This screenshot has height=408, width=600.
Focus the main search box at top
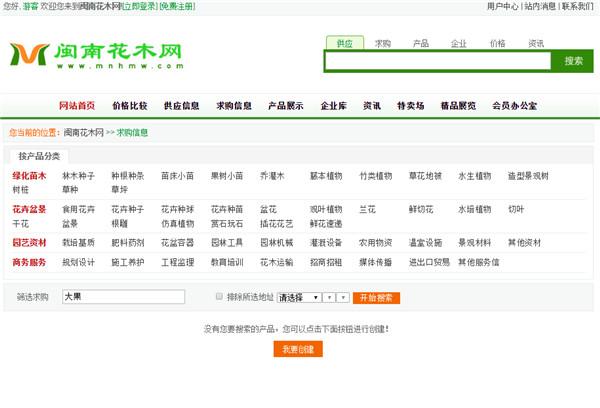coord(438,61)
